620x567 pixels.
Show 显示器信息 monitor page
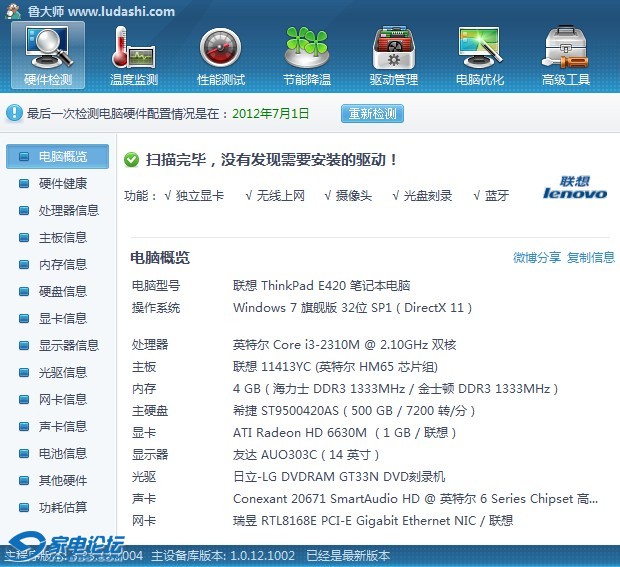(x=69, y=346)
